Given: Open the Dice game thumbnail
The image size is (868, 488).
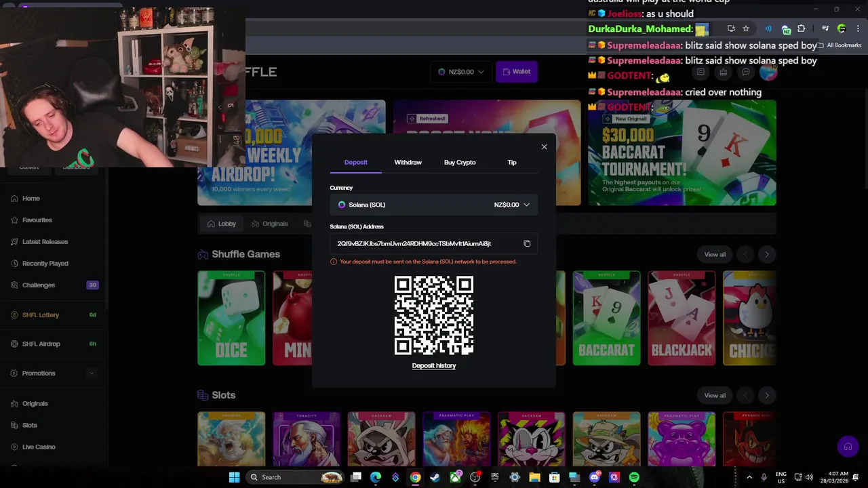Looking at the screenshot, I should tap(231, 319).
